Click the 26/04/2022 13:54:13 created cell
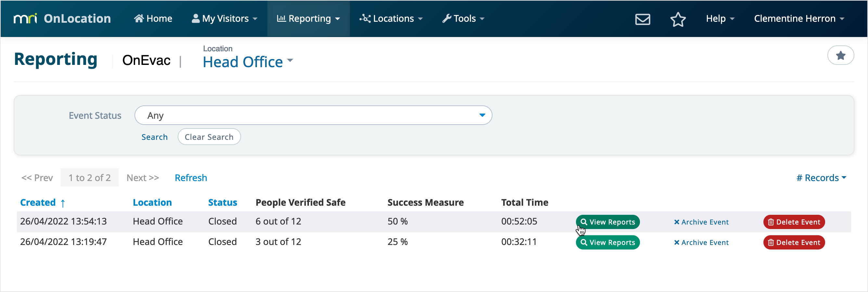Screen dimensions: 868x292 (x=63, y=221)
